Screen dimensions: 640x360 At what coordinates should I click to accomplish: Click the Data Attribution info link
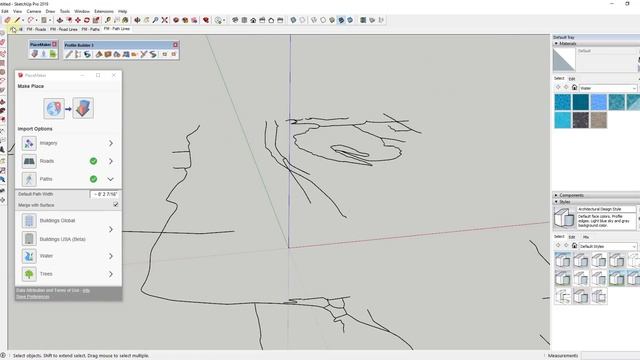pos(86,290)
